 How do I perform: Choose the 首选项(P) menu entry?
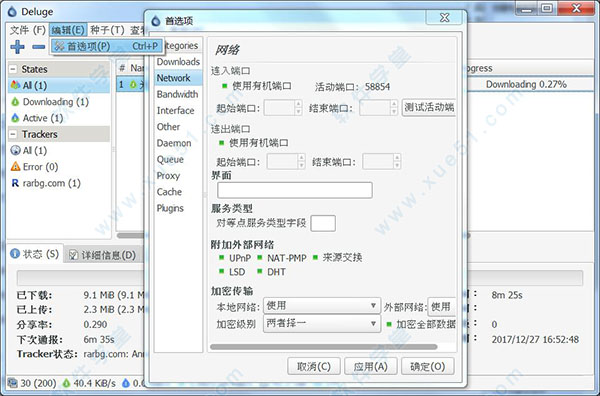tap(107, 46)
